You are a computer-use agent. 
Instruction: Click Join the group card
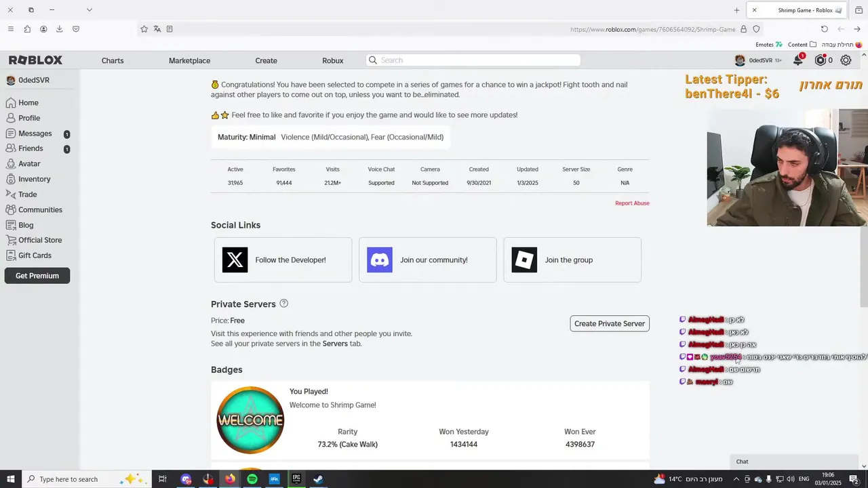coord(572,260)
